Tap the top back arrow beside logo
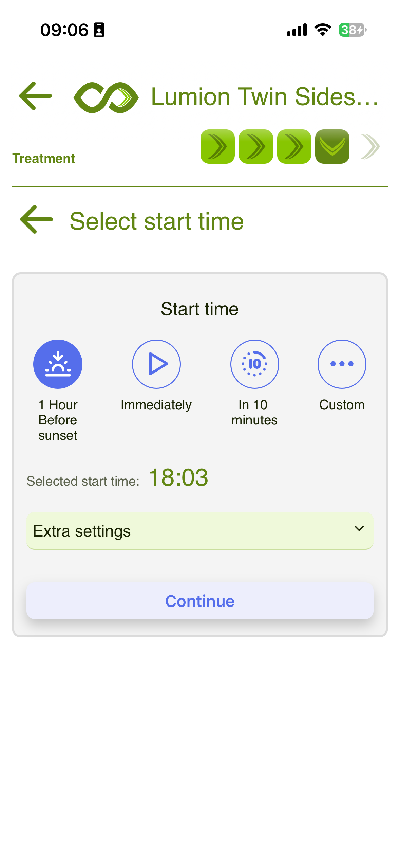Image resolution: width=400 pixels, height=868 pixels. click(x=36, y=96)
